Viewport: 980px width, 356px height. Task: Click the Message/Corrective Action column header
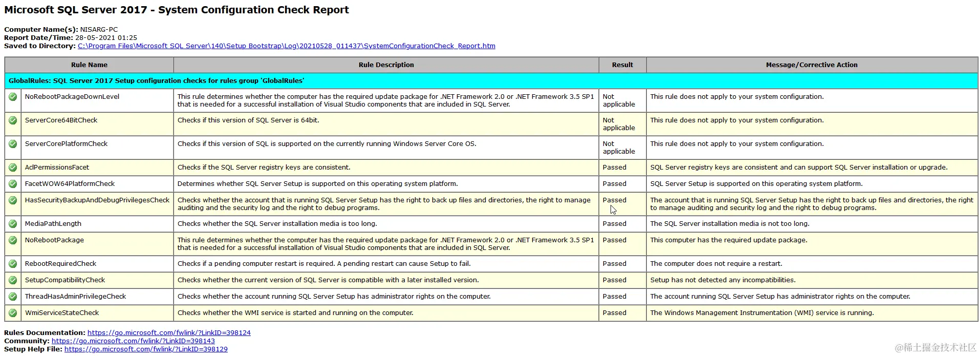(812, 65)
